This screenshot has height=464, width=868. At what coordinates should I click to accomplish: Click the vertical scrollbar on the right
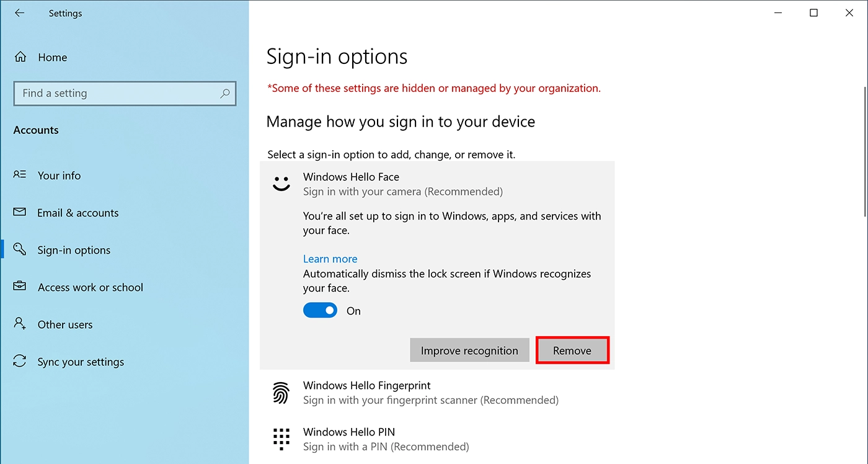coord(865,151)
